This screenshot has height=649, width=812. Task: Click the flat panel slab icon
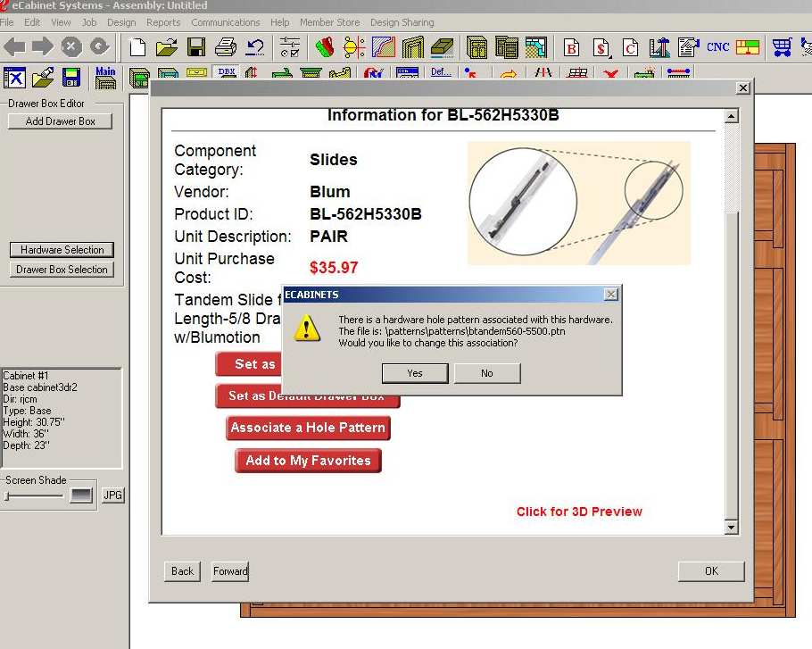[442, 47]
